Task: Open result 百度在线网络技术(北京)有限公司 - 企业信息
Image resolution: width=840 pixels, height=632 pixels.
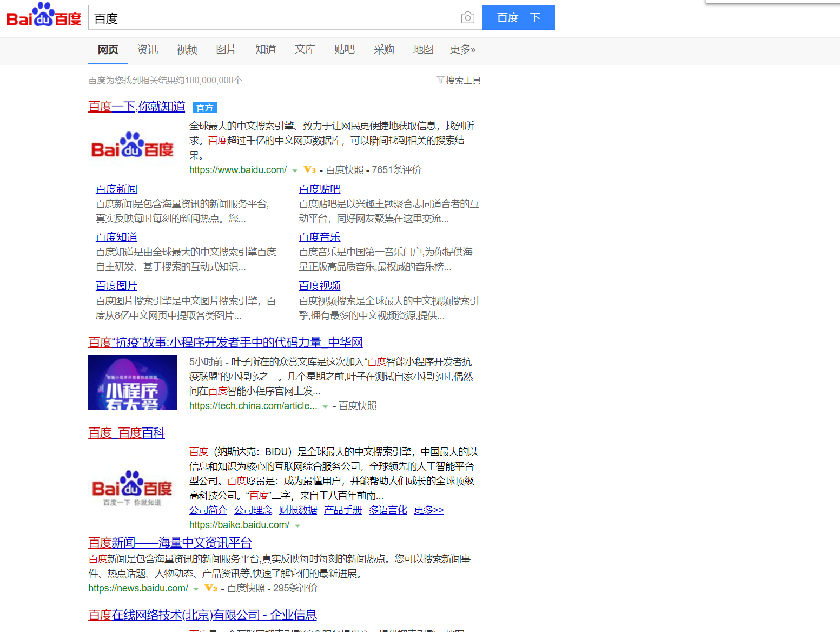Action: (202, 615)
